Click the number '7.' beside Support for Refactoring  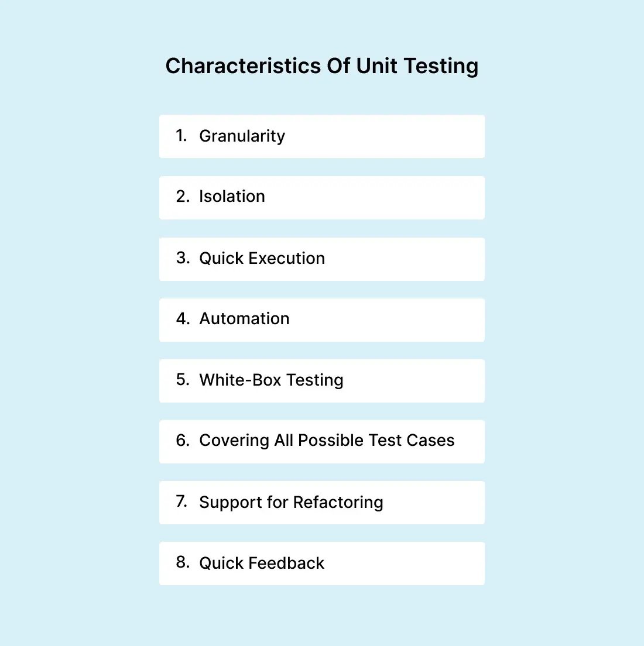[182, 502]
